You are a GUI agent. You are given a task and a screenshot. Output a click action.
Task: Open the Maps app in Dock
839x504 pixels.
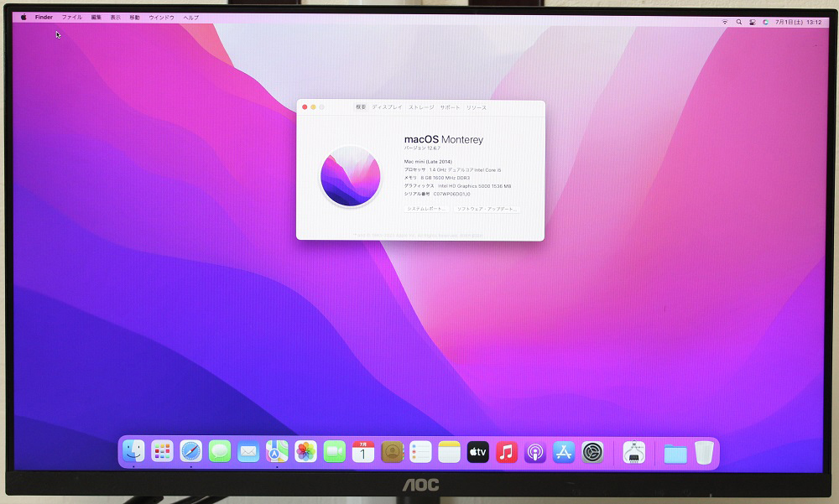(277, 451)
